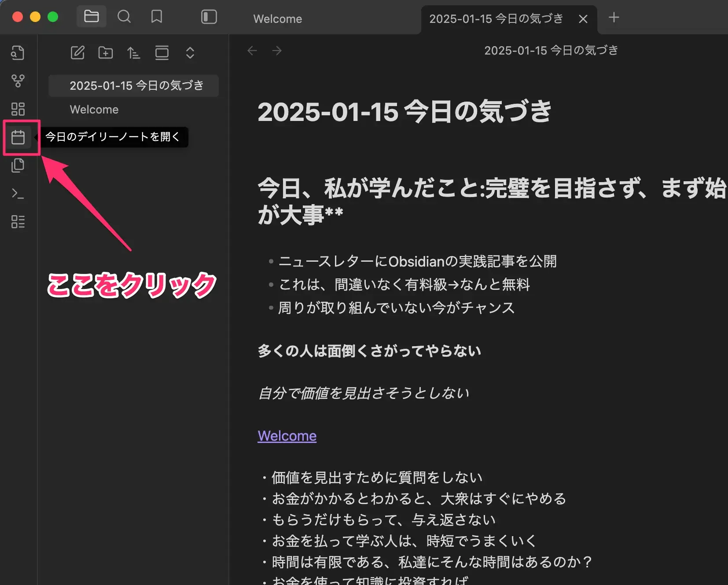728x585 pixels.
Task: Create a new note with pencil icon
Action: click(x=77, y=53)
